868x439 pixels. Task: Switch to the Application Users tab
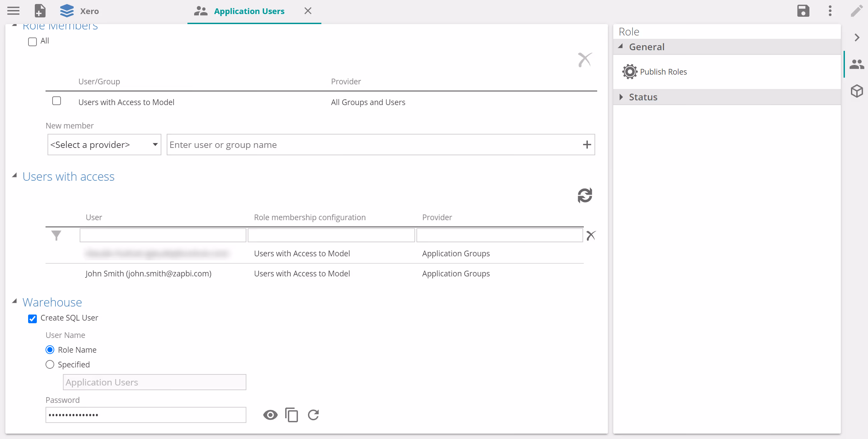(x=249, y=11)
